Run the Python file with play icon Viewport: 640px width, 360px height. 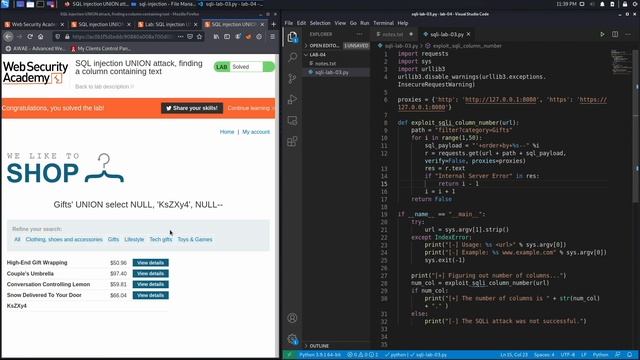(x=602, y=34)
